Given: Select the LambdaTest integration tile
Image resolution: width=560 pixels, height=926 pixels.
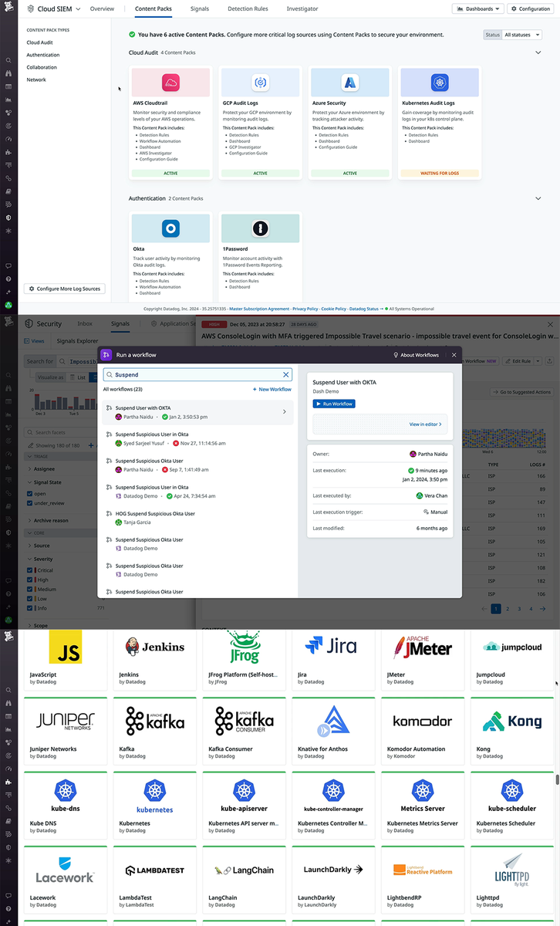Looking at the screenshot, I should pyautogui.click(x=154, y=880).
